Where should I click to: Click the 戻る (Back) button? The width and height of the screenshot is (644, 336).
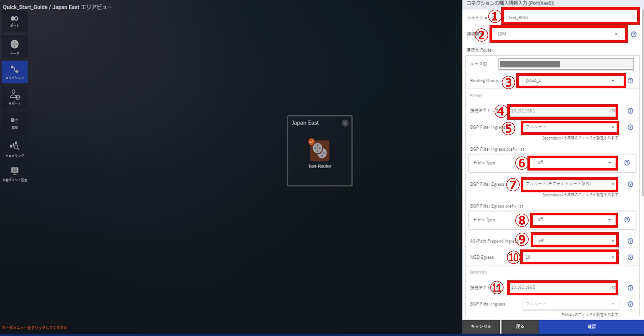tap(520, 326)
